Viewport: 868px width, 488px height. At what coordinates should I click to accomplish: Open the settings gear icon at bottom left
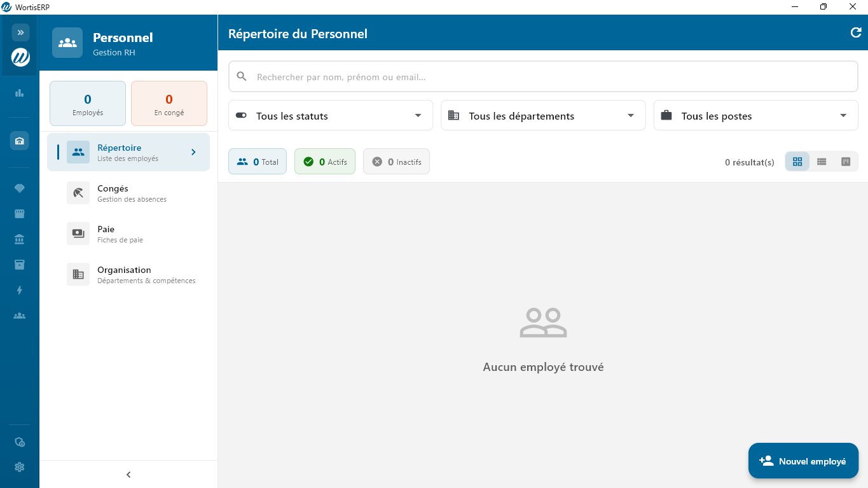(x=20, y=467)
